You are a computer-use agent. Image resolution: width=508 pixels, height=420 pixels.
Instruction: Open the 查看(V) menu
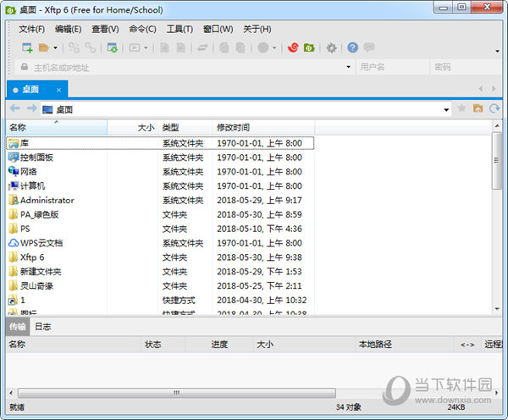105,29
